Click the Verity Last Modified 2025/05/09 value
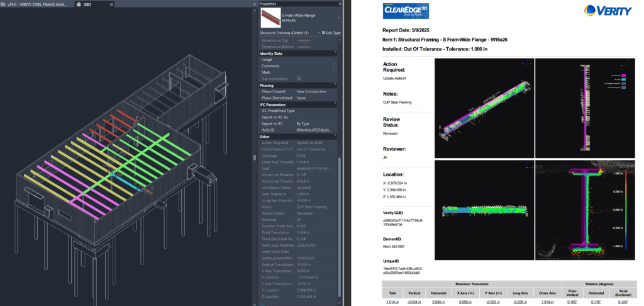Viewport: 644px width, 306px height. [x=306, y=246]
